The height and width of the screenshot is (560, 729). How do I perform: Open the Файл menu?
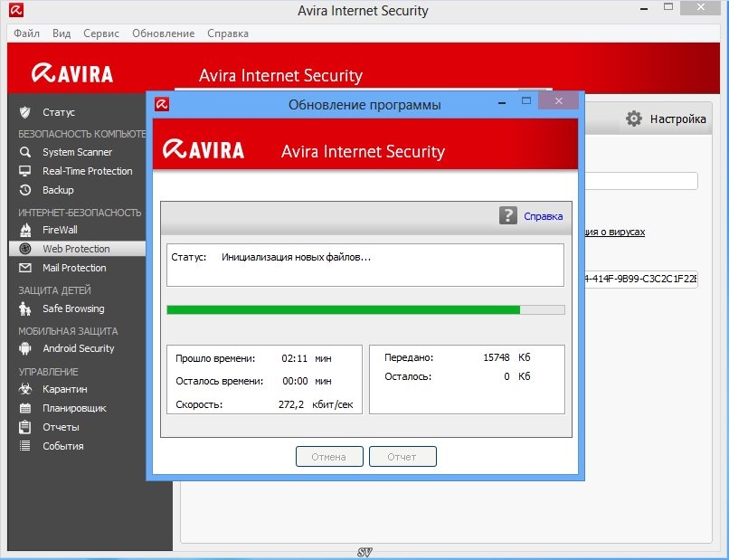pyautogui.click(x=26, y=33)
